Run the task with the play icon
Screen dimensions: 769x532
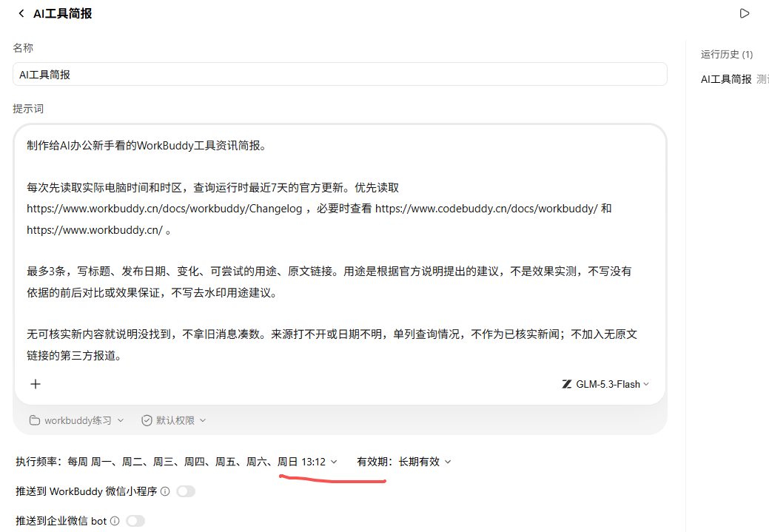pos(745,13)
